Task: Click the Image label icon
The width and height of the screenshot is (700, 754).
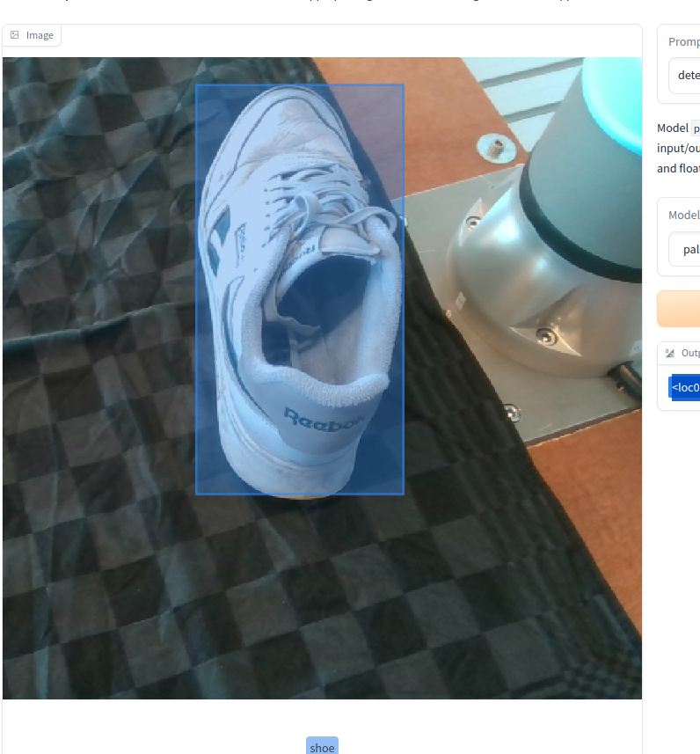Action: point(15,35)
